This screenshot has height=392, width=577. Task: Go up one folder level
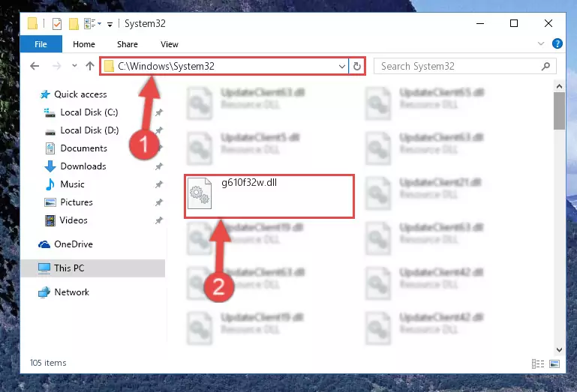click(90, 66)
